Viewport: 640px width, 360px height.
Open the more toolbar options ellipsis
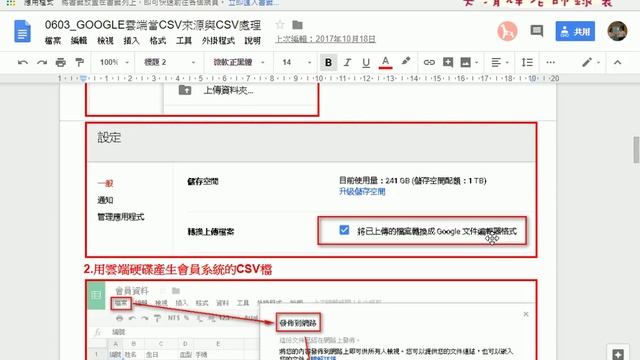550,62
